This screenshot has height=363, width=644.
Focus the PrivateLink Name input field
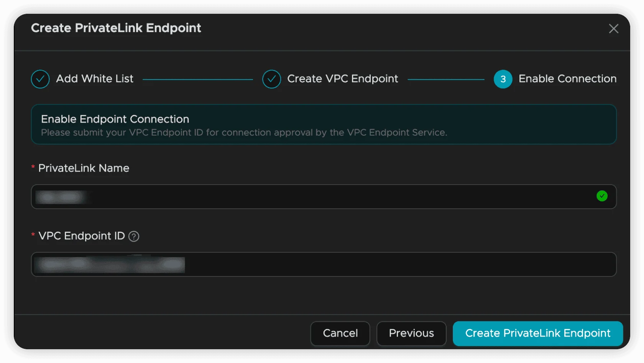(x=324, y=197)
